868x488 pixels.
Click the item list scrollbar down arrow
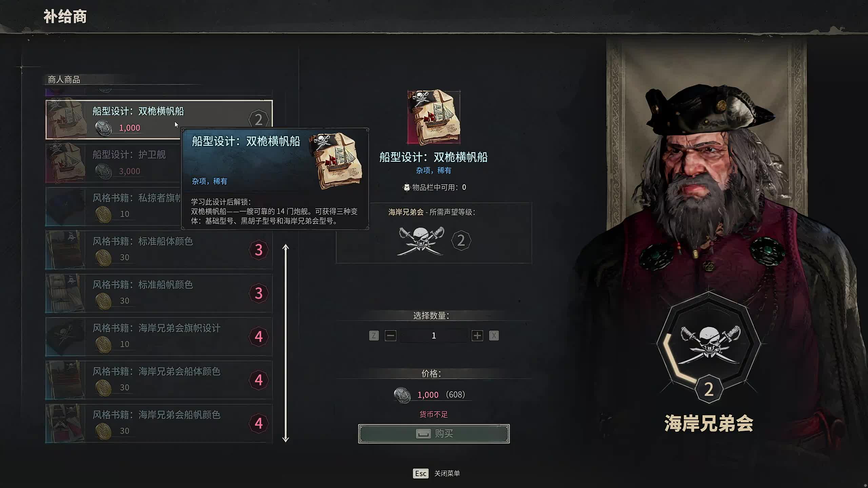point(285,439)
